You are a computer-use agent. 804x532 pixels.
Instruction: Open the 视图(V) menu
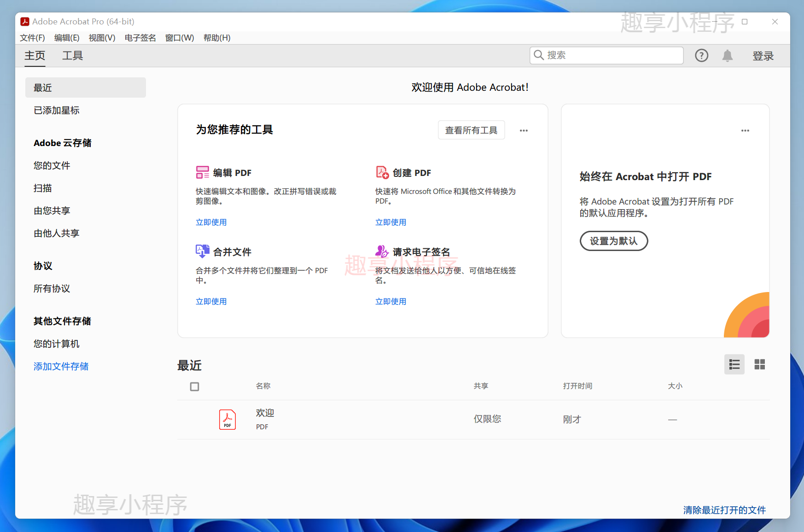click(x=102, y=38)
